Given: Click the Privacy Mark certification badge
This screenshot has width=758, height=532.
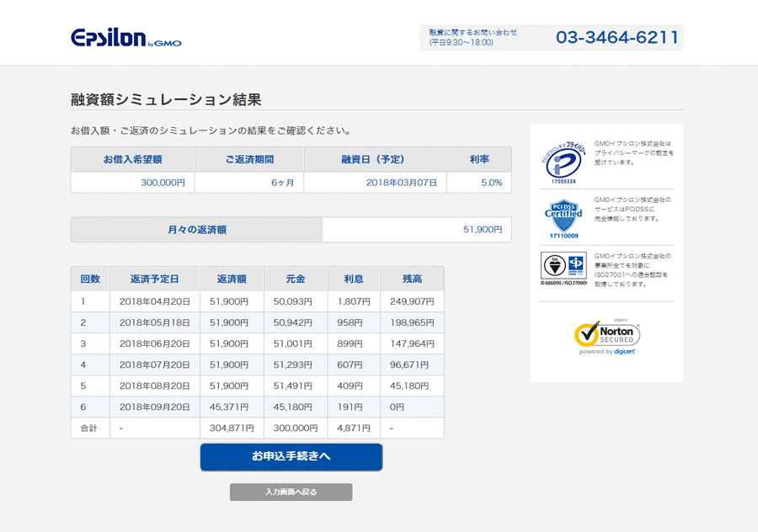Looking at the screenshot, I should point(563,162).
